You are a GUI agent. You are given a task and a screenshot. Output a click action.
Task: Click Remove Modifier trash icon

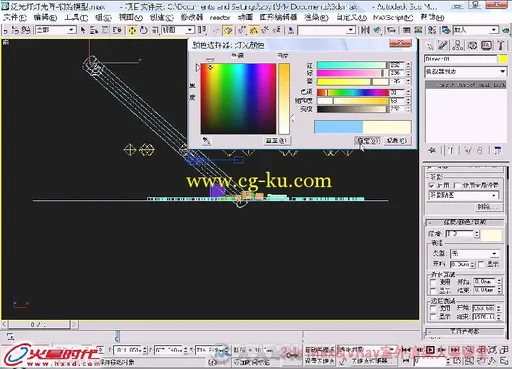[480, 150]
